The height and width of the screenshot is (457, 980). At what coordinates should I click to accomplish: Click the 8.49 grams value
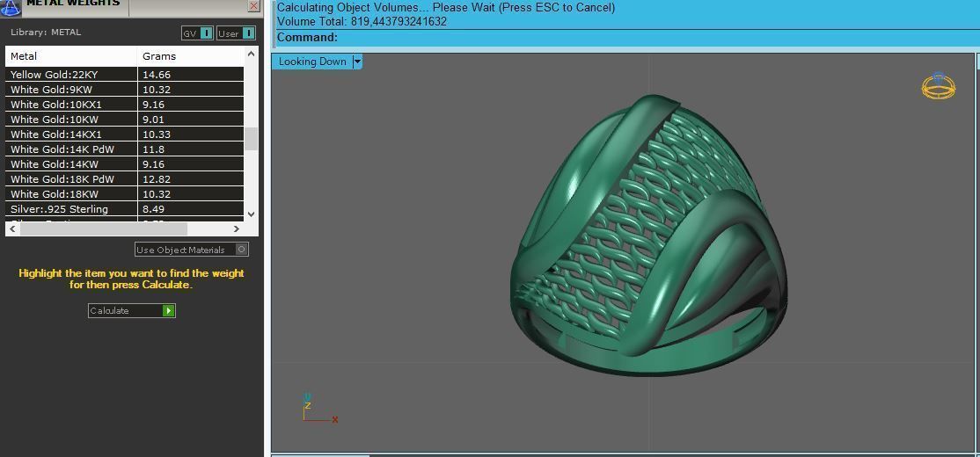pyautogui.click(x=153, y=209)
